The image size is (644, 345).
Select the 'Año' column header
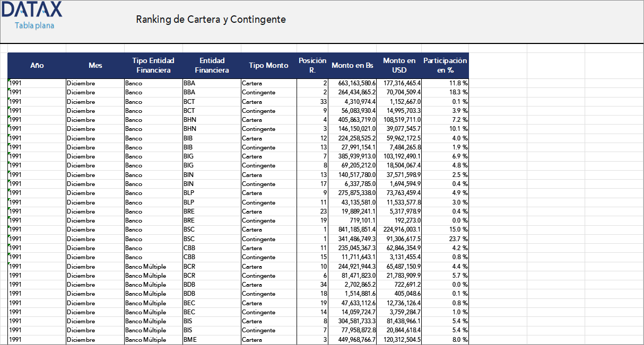pyautogui.click(x=37, y=65)
